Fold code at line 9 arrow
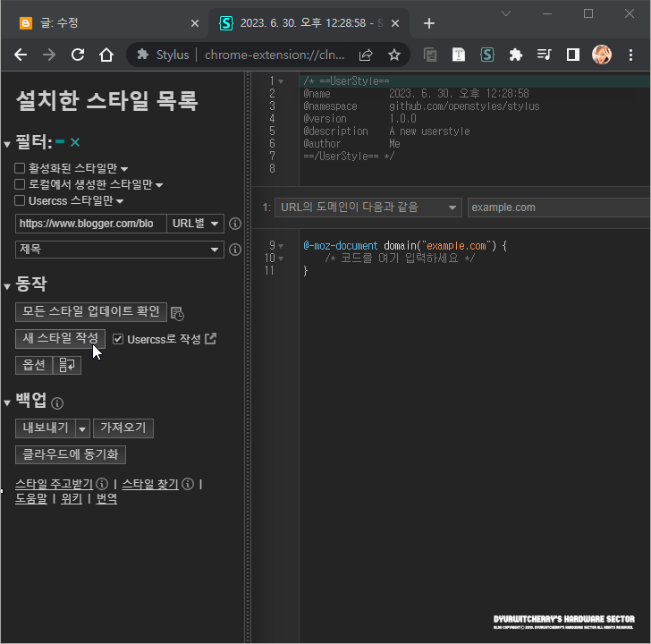 [x=281, y=246]
